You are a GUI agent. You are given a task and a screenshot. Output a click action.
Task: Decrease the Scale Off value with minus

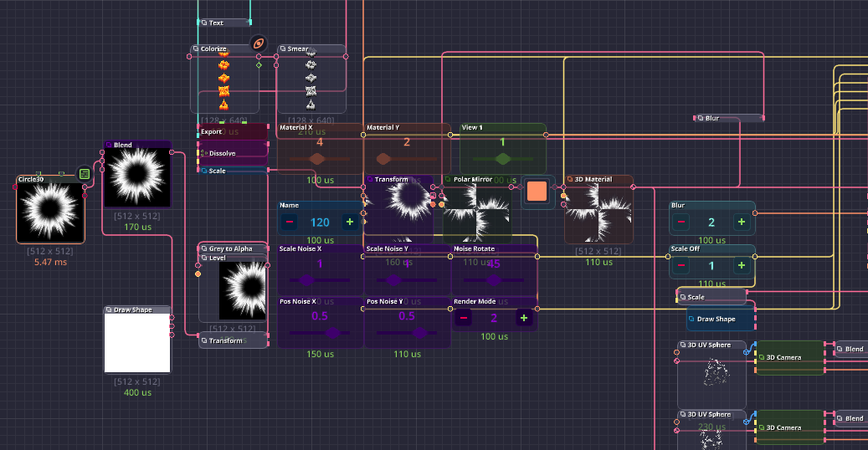click(x=681, y=266)
